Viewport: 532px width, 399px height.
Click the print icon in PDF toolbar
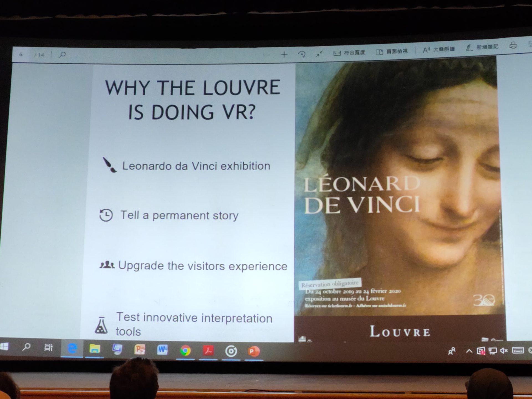(x=513, y=45)
